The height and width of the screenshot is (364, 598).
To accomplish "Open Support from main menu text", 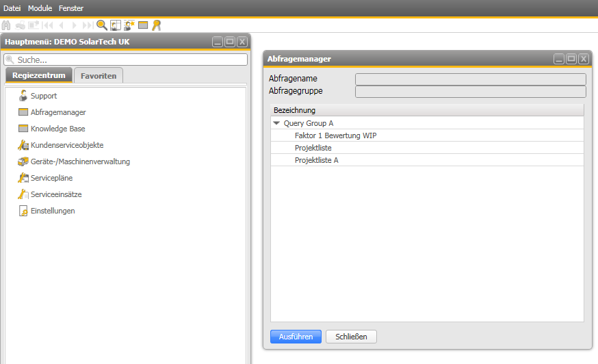I will (44, 96).
